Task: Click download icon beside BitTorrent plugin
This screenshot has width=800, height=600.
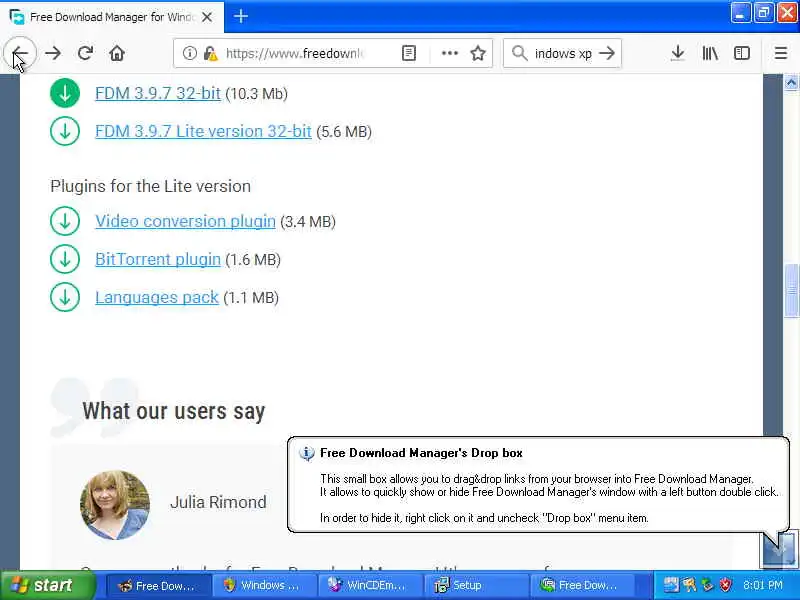Action: [65, 259]
